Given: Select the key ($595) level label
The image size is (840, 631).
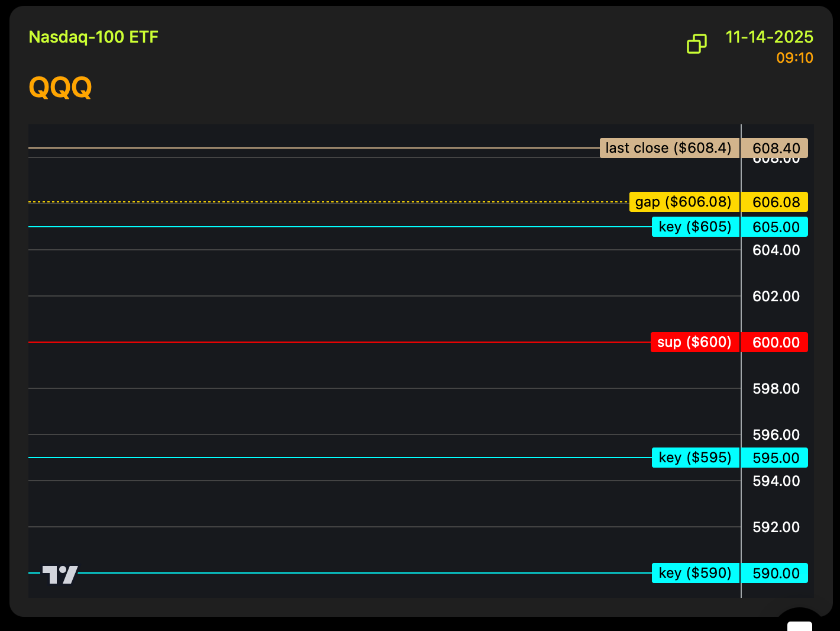Looking at the screenshot, I should pos(695,458).
